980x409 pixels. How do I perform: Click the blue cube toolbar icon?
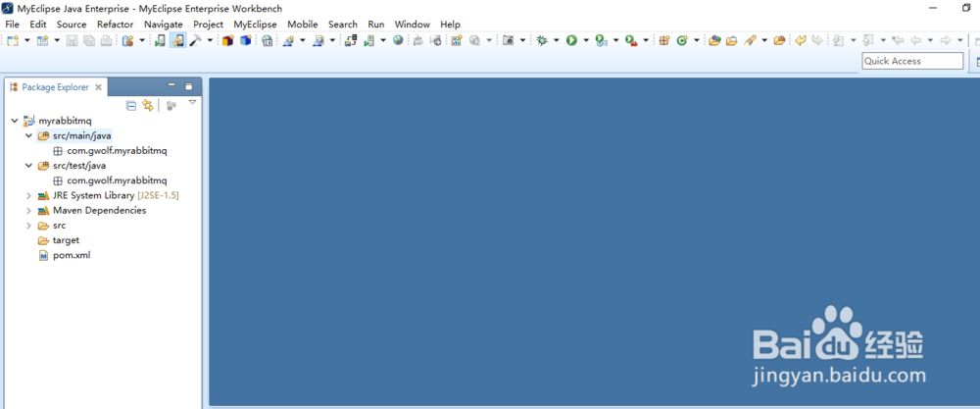click(245, 40)
